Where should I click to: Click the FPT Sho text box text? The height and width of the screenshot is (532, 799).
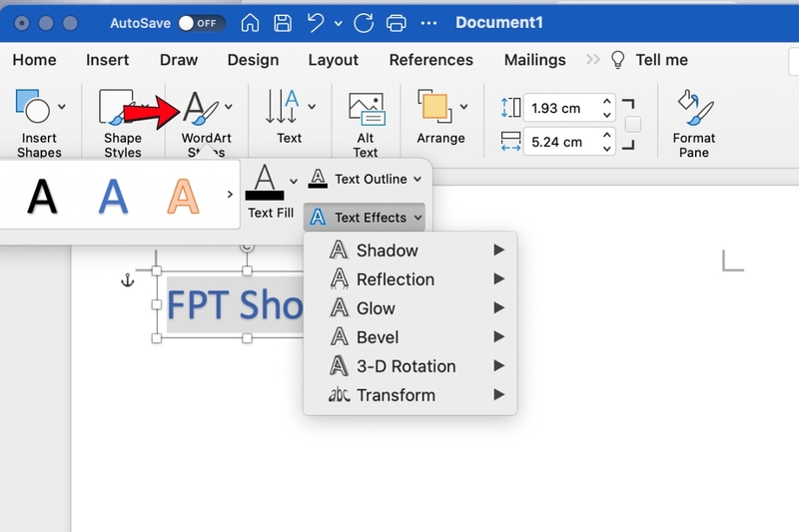pyautogui.click(x=235, y=305)
